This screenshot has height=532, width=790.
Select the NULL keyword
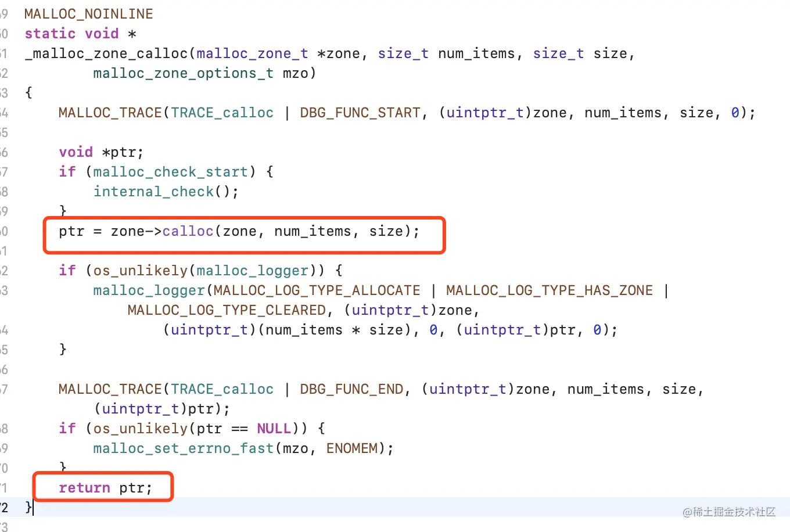[274, 429]
